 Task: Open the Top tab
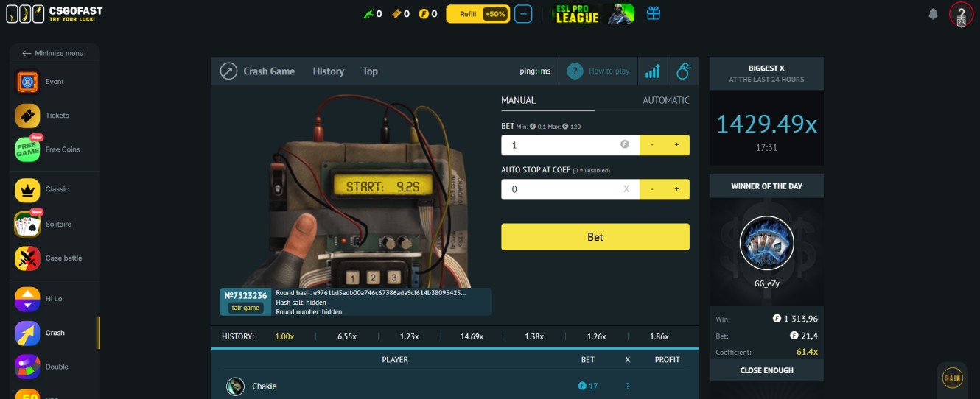(x=370, y=71)
